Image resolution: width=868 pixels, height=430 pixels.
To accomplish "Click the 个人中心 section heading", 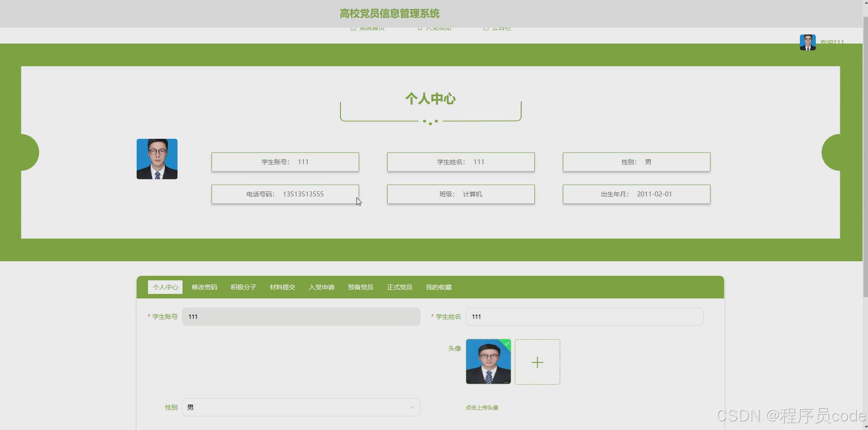I will tap(430, 99).
